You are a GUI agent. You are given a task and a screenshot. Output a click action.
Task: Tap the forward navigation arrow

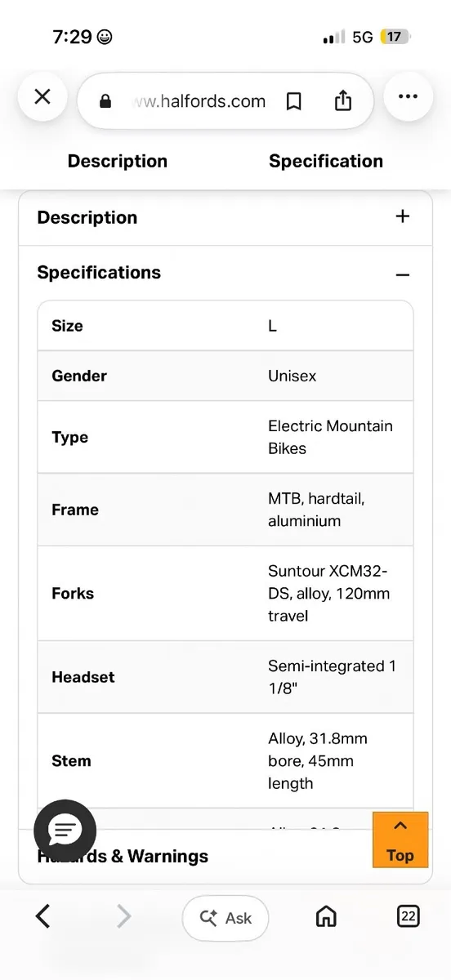[x=124, y=917]
